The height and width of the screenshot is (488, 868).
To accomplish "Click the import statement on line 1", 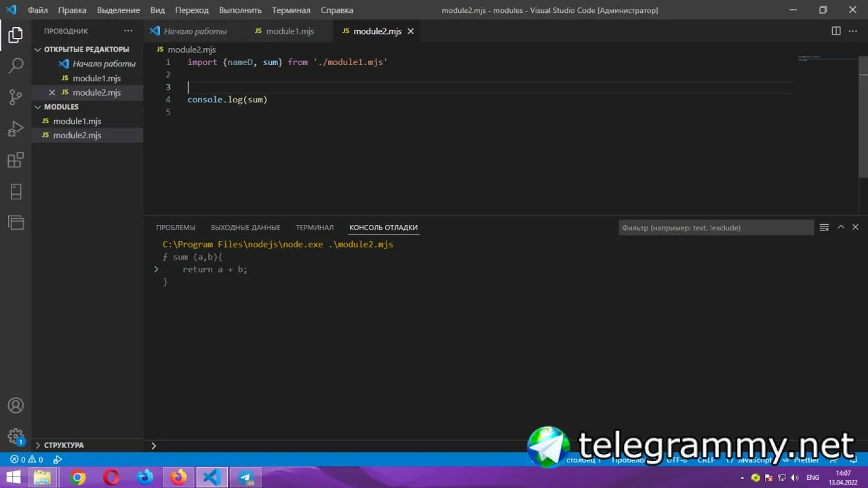I will 288,62.
